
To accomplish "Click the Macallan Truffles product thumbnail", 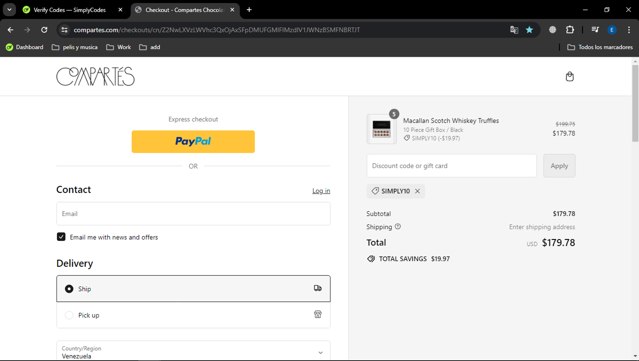I will [381, 129].
